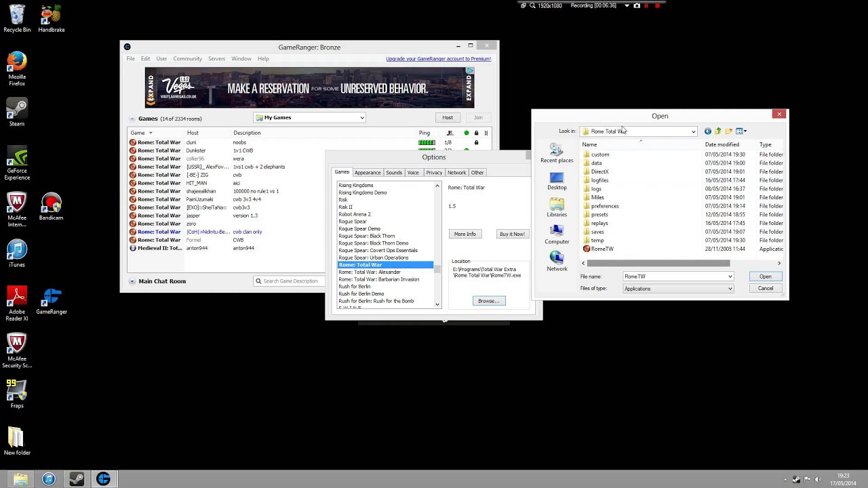Select Recent places in Open dialog sidebar
Viewport: 868px width, 488px height.
pyautogui.click(x=557, y=153)
